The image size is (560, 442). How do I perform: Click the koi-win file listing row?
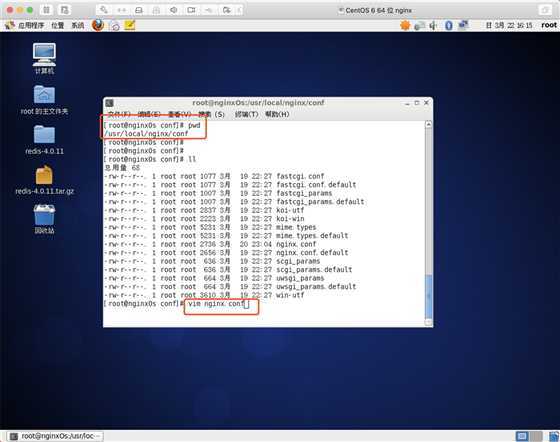click(204, 219)
